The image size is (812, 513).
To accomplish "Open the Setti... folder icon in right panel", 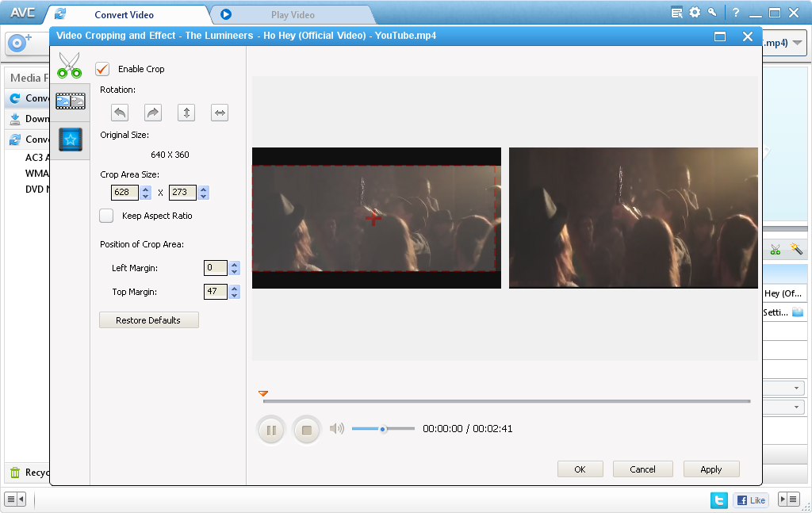I will [x=798, y=312].
